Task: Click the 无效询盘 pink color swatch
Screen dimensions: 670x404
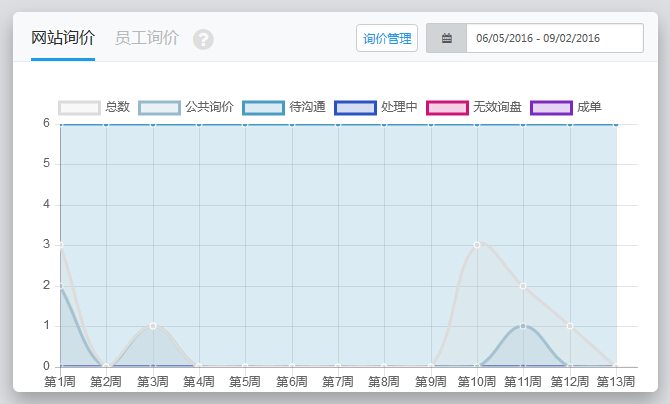Action: tap(447, 107)
